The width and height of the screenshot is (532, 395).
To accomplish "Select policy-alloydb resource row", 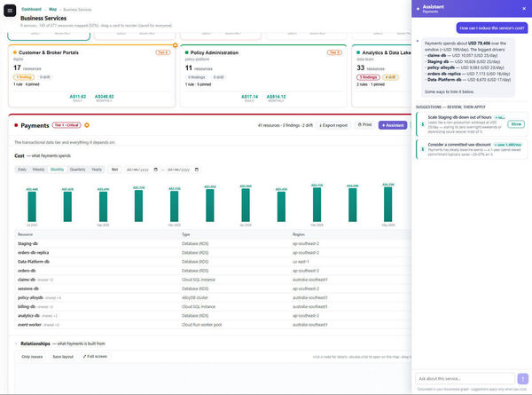I will (213, 297).
